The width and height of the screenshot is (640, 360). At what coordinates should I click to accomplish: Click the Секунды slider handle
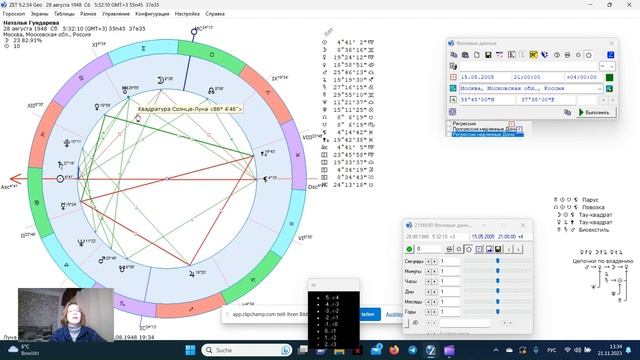coord(498,261)
